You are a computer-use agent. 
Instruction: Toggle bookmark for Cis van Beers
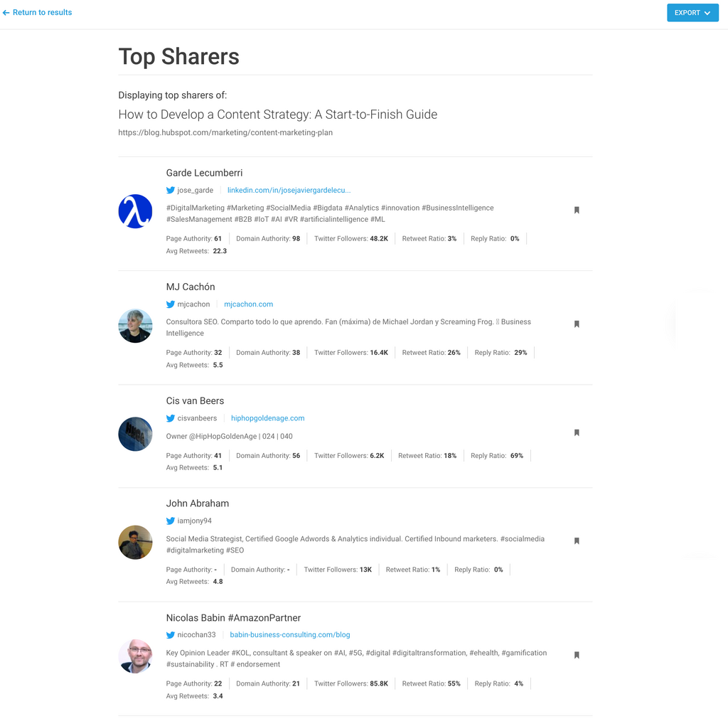(x=577, y=432)
